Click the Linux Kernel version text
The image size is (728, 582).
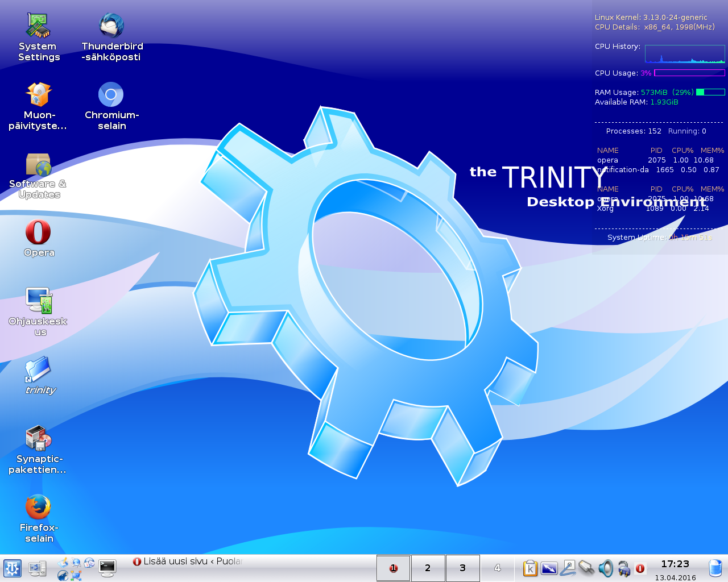(651, 18)
